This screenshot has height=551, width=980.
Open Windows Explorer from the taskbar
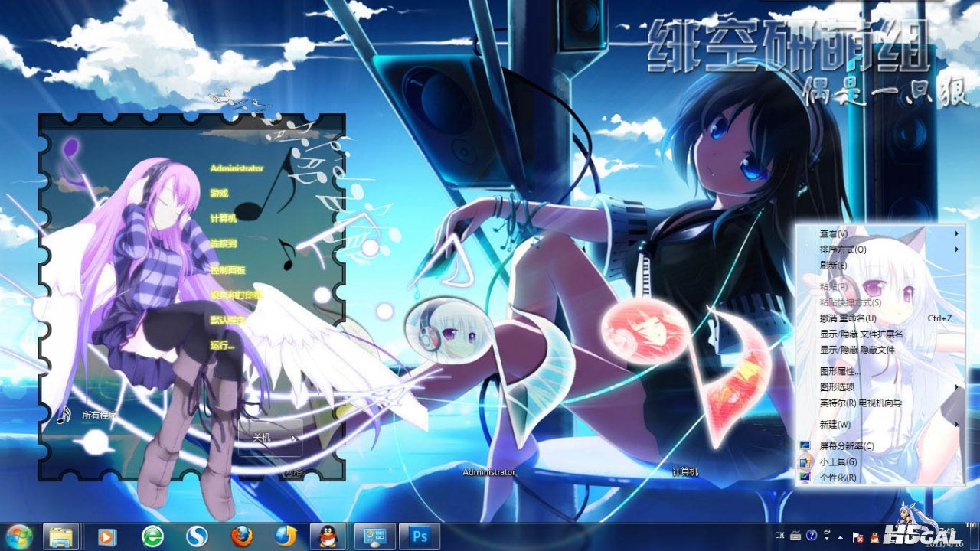pyautogui.click(x=61, y=536)
